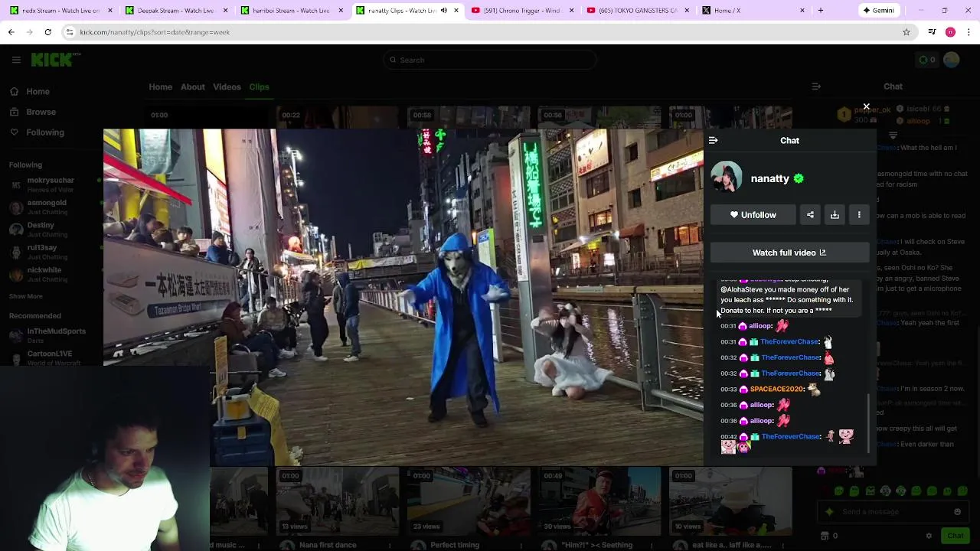Click Watch full video button
The height and width of the screenshot is (551, 980).
(x=789, y=253)
